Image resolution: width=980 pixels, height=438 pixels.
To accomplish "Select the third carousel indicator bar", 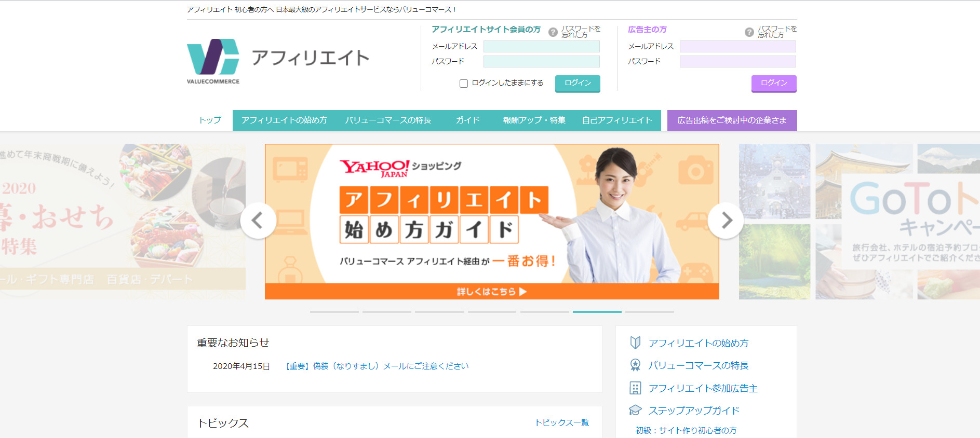I will pos(439,312).
